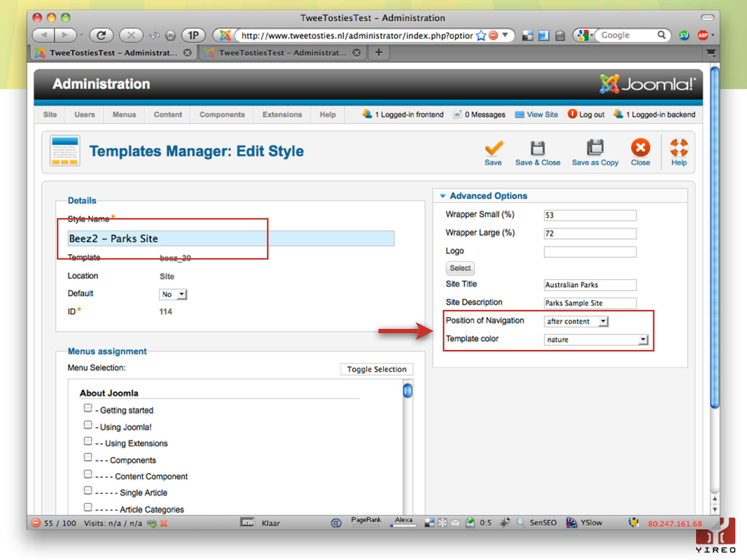
Task: Open the Position of Navigation dropdown
Action: tap(576, 322)
